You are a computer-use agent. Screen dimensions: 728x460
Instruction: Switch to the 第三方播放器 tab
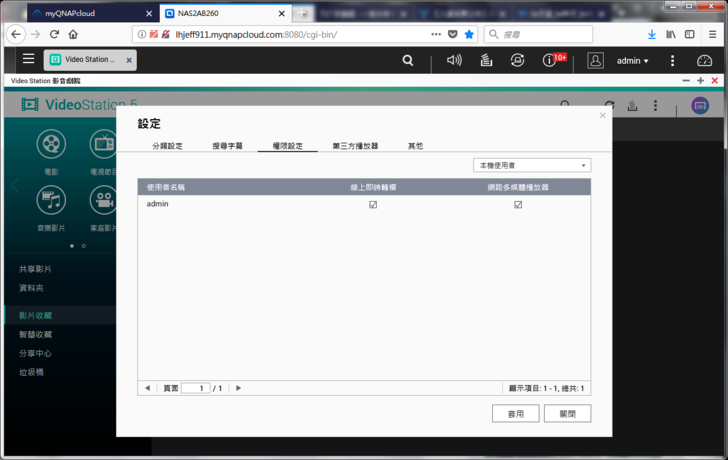355,146
